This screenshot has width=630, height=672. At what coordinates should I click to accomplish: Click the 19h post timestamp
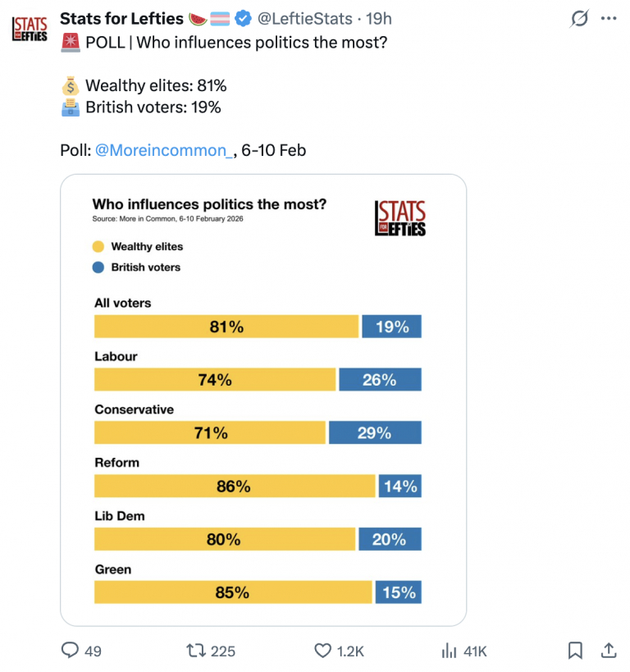point(378,18)
